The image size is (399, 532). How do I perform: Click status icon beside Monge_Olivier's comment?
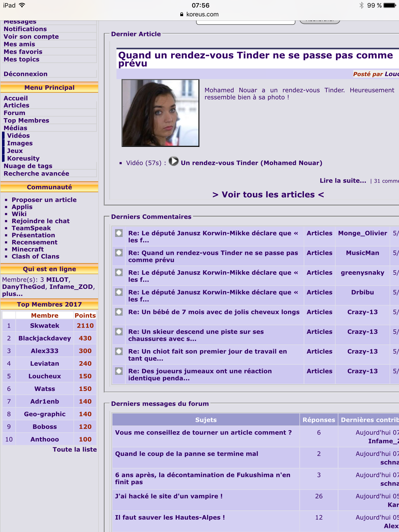point(119,233)
